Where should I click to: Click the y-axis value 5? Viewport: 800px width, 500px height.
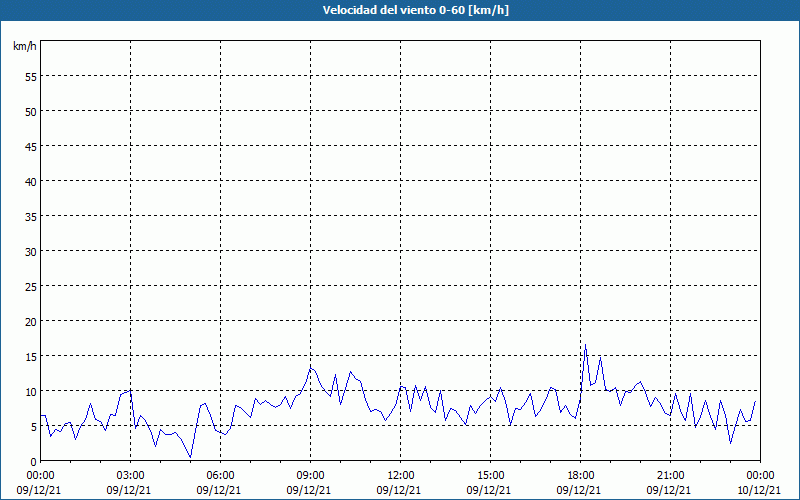(34, 427)
